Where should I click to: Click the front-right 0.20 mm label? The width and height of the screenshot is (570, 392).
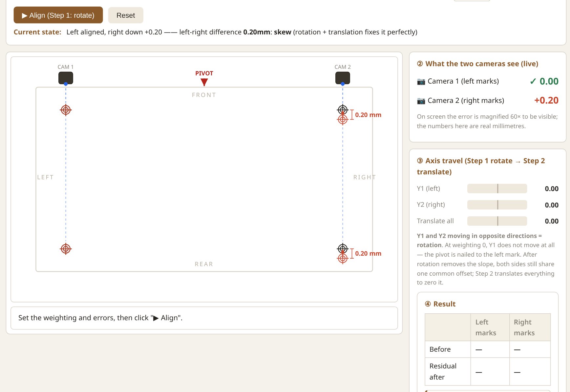click(368, 115)
